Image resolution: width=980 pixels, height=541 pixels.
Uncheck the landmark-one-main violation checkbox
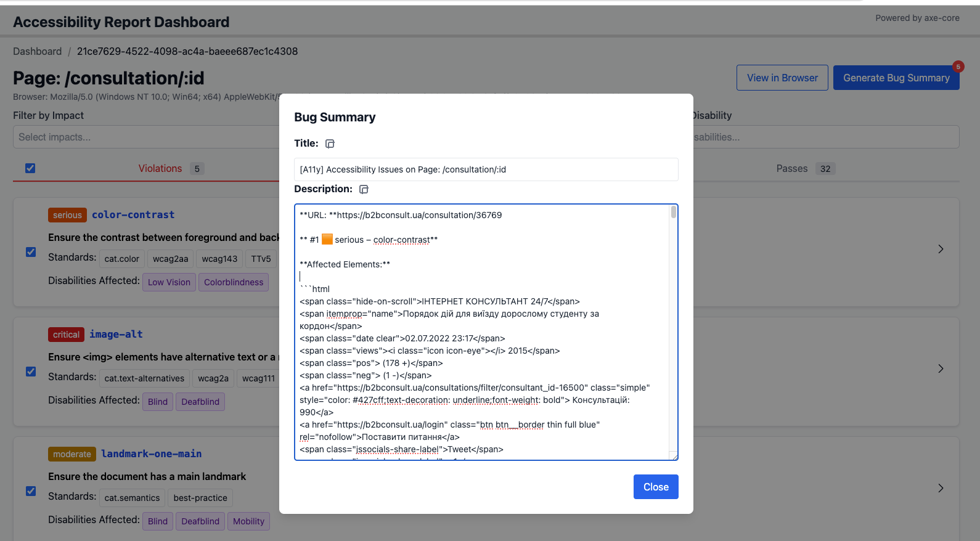click(x=31, y=491)
